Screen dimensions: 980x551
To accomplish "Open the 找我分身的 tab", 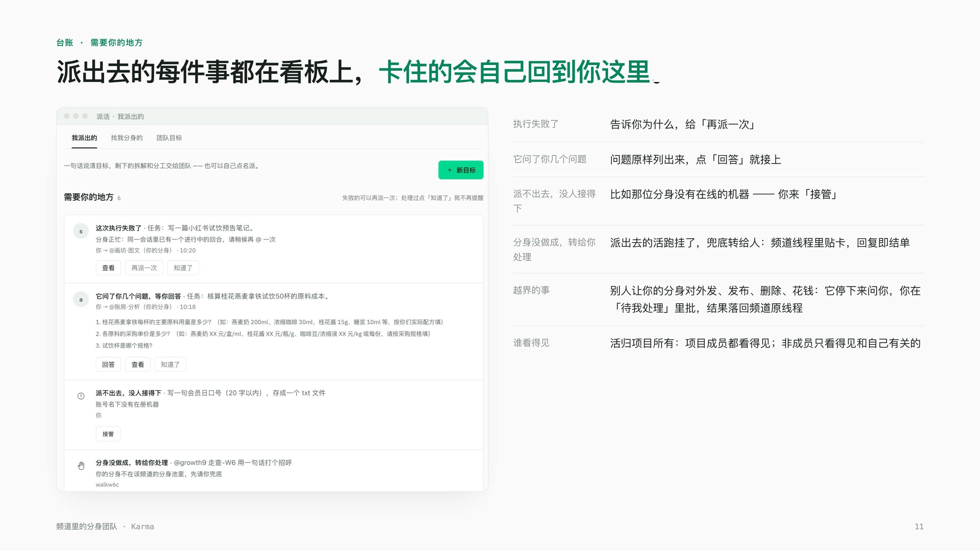I will pyautogui.click(x=127, y=138).
